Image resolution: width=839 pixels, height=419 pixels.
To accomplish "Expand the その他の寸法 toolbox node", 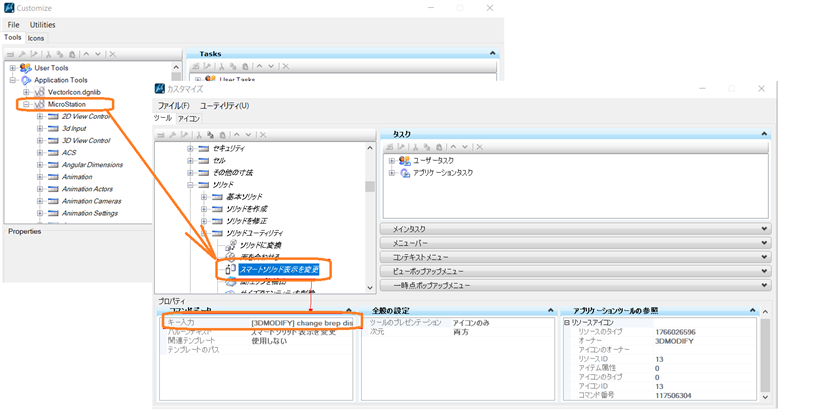I will point(190,173).
